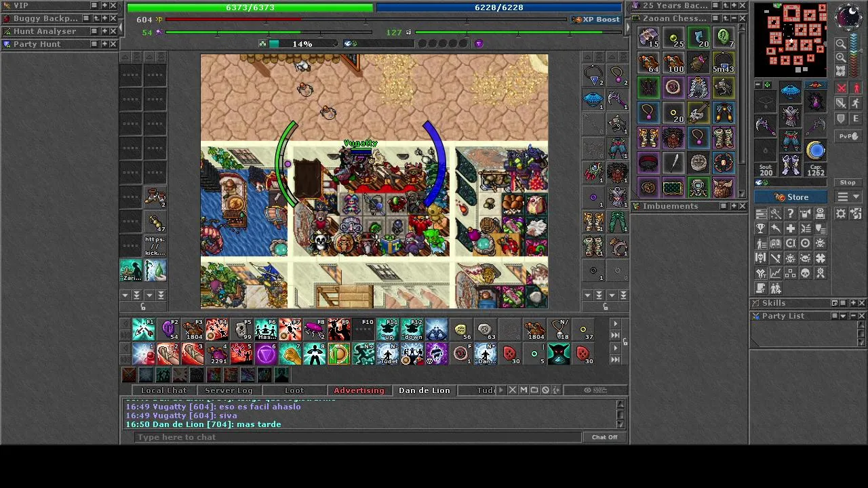The image size is (868, 488).
Task: Open the Server Log tab
Action: (229, 390)
